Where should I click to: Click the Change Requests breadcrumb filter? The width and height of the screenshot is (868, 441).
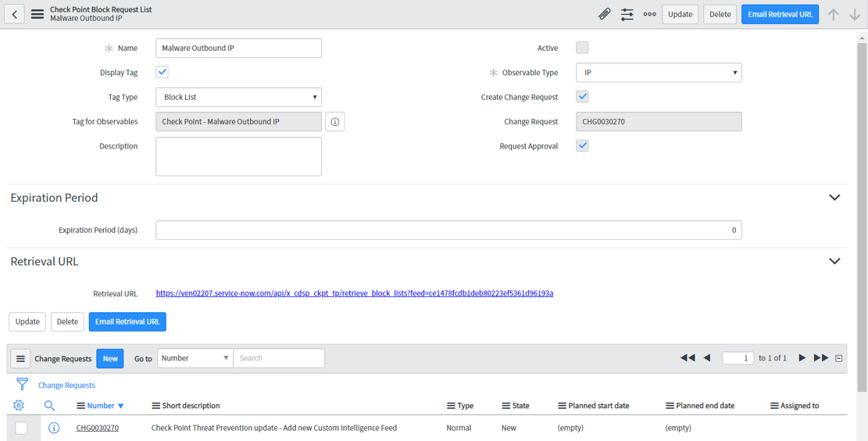(x=66, y=385)
